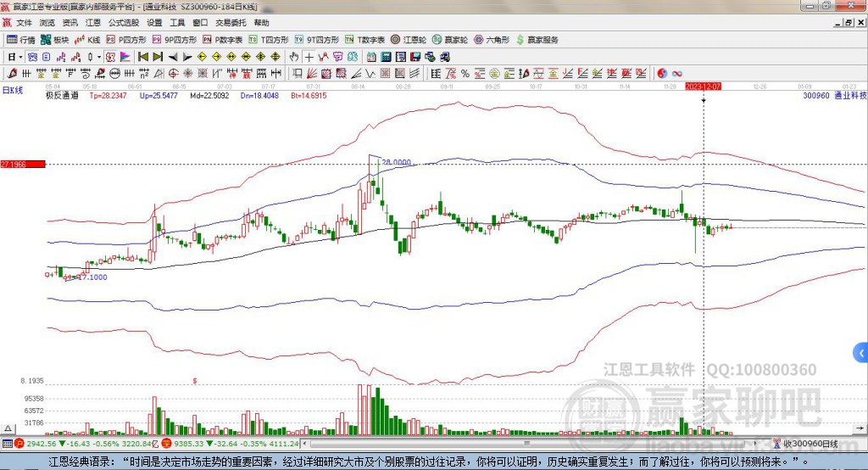Click the 2023-12-07 date marker

(x=703, y=87)
